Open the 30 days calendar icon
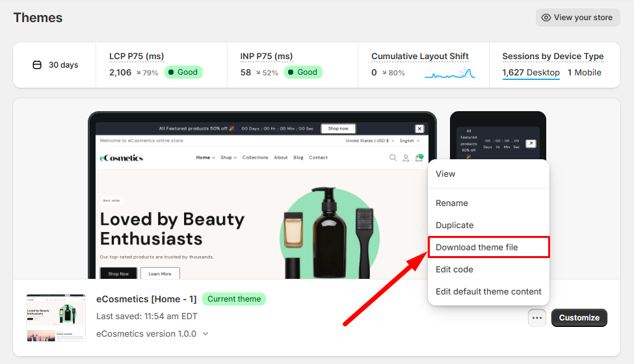The image size is (634, 364). [37, 64]
